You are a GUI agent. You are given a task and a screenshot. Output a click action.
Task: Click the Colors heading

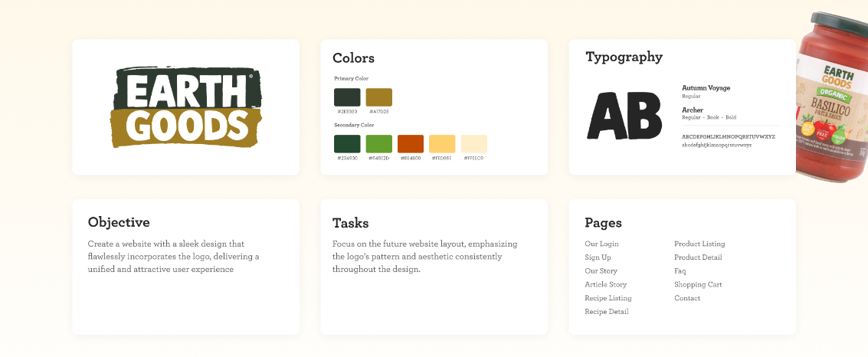(353, 58)
